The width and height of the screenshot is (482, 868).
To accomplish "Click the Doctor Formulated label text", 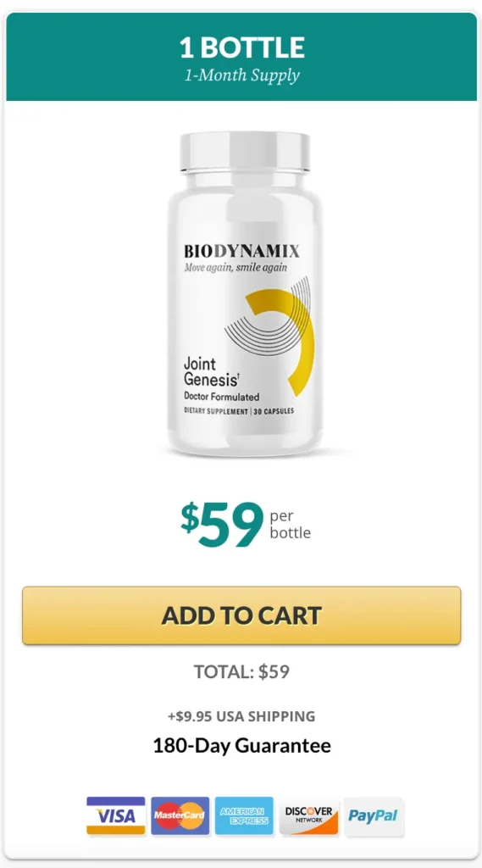I will click(221, 397).
